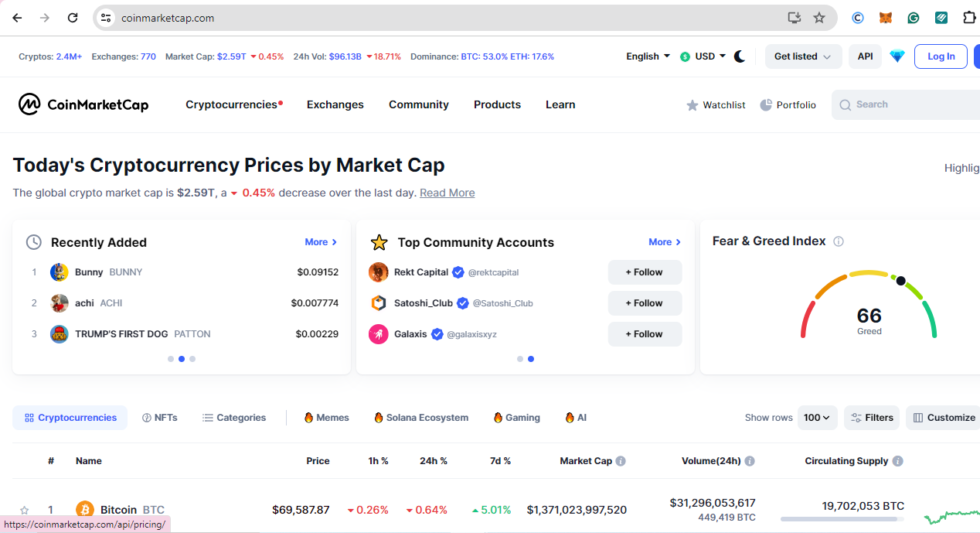Click the browser forward arrow

tap(45, 18)
